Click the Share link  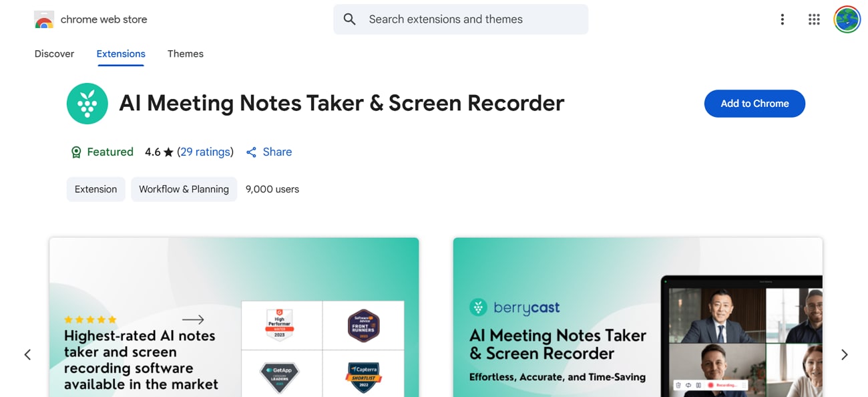click(277, 152)
